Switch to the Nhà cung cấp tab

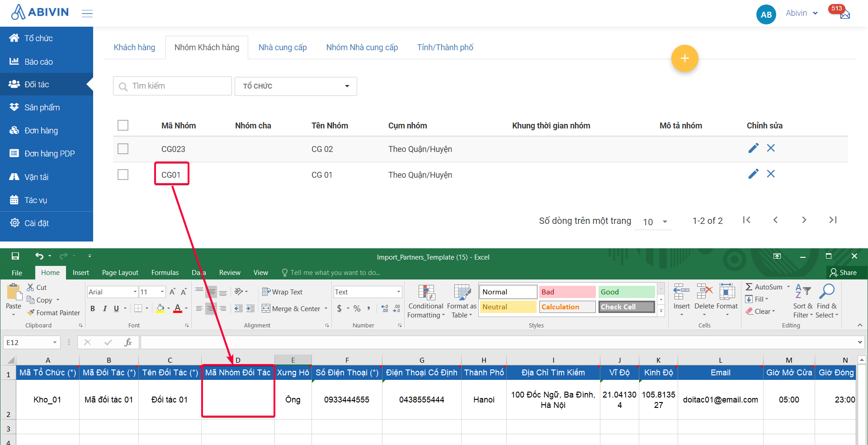click(x=283, y=47)
